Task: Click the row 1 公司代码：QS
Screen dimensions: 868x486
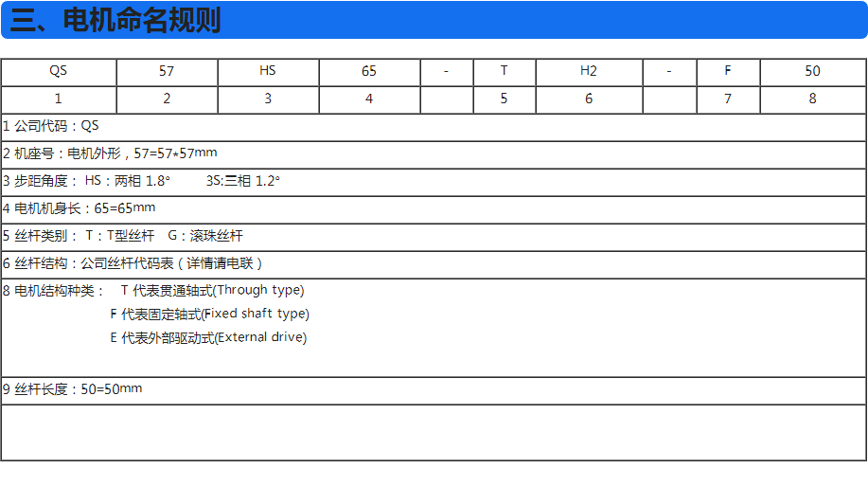Action: click(434, 128)
